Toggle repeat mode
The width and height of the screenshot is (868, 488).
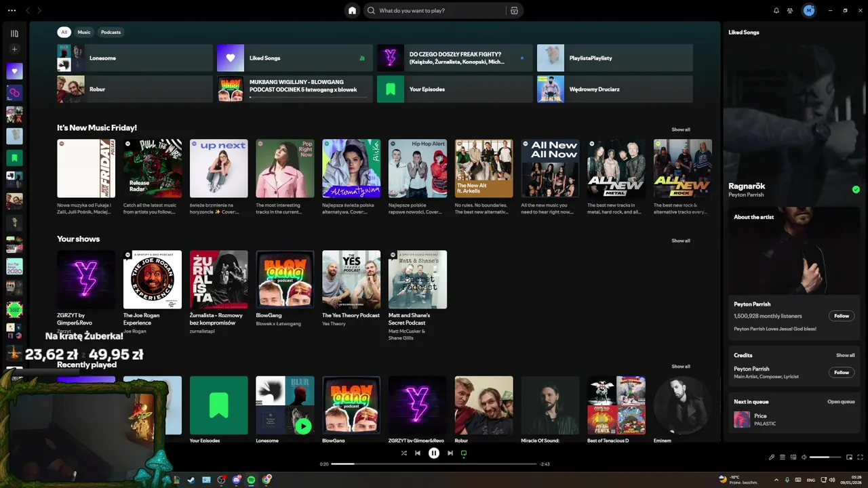click(x=464, y=453)
